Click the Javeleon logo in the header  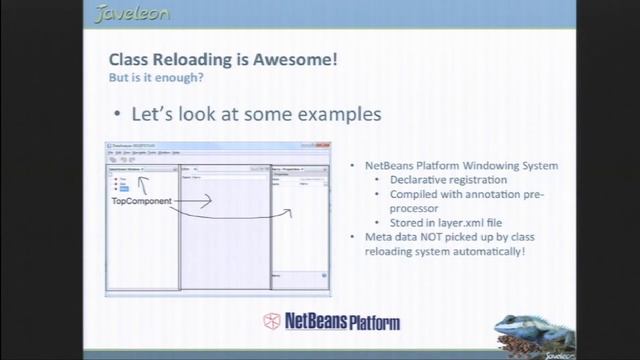(x=131, y=13)
